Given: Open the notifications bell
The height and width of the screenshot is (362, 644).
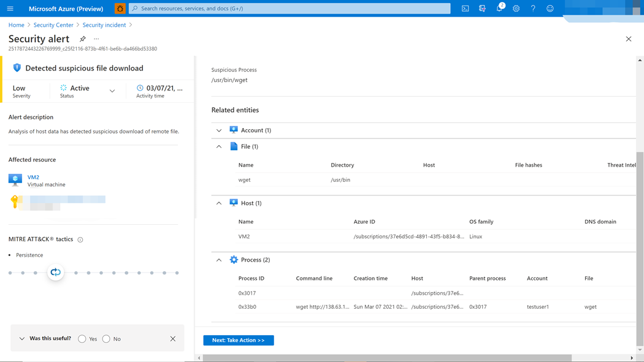Looking at the screenshot, I should [x=499, y=9].
